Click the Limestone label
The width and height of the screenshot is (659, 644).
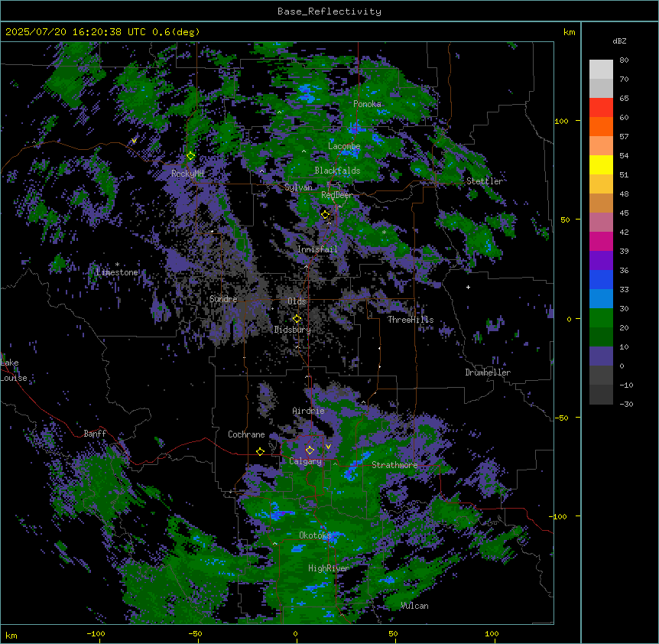117,272
